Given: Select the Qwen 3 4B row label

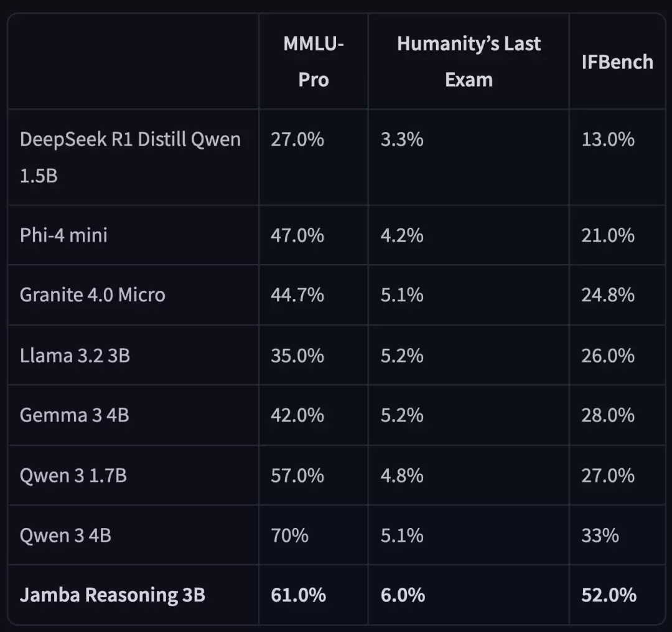Looking at the screenshot, I should point(65,535).
